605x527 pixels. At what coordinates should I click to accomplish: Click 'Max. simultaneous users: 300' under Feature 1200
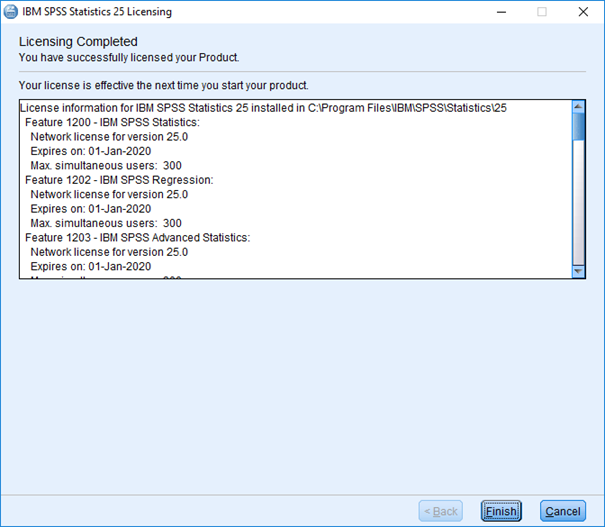(106, 166)
